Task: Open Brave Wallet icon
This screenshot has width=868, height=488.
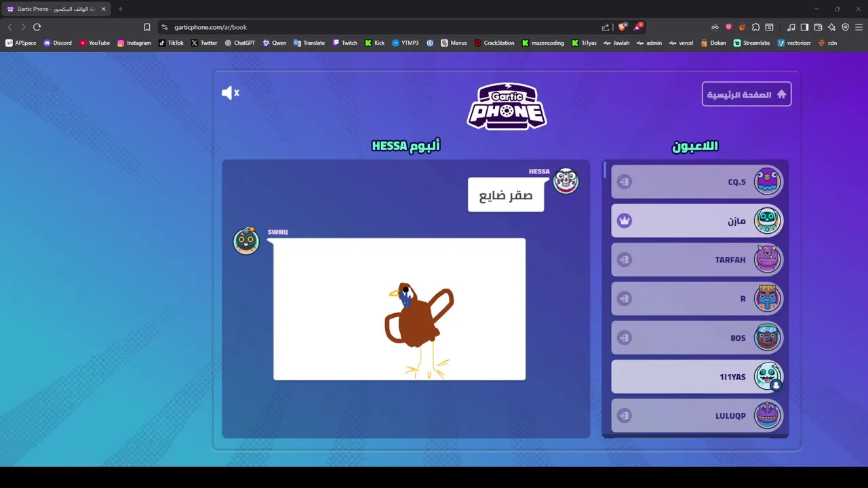Action: pos(818,27)
